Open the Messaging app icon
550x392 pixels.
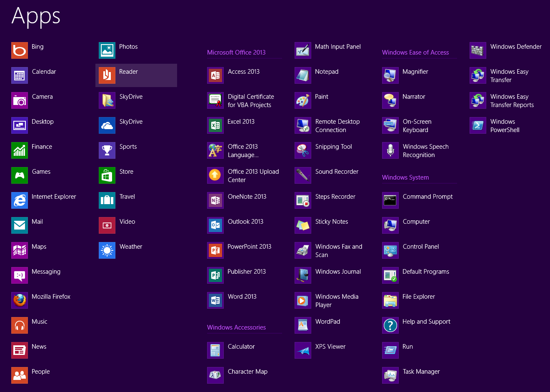tap(20, 275)
